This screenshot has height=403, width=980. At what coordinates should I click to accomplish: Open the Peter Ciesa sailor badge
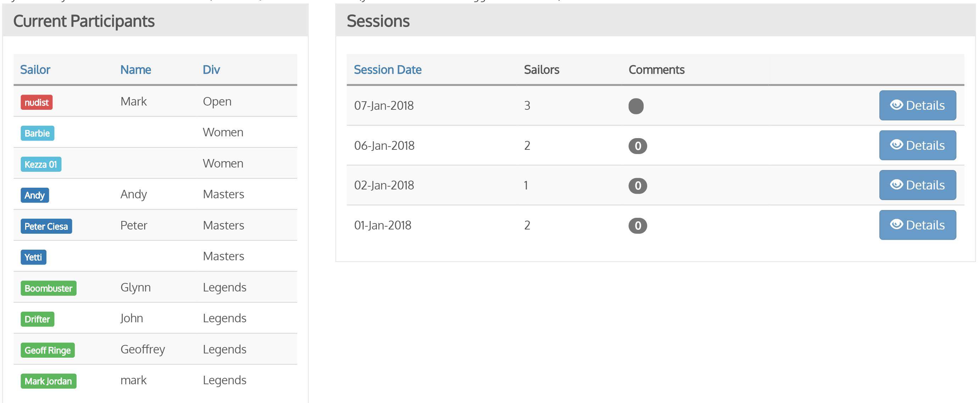point(46,226)
